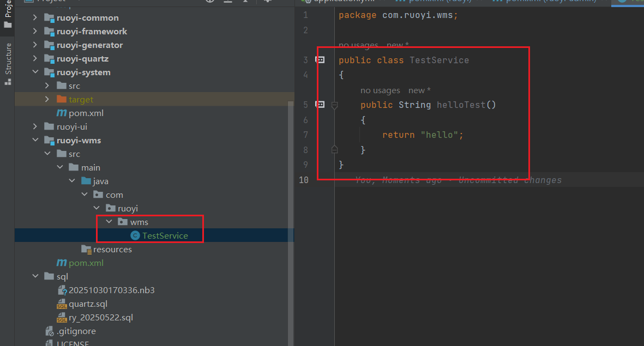Click the blue java source root icon
The image size is (644, 346).
pos(86,180)
